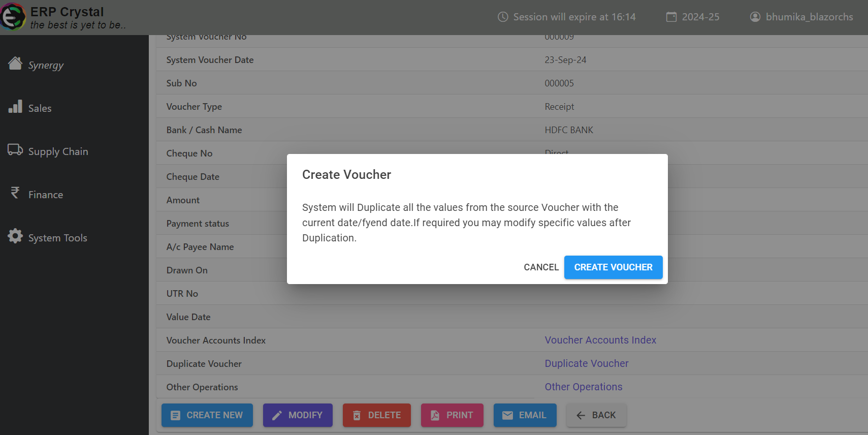Click the System Tools gear icon
This screenshot has width=868, height=435.
(15, 236)
